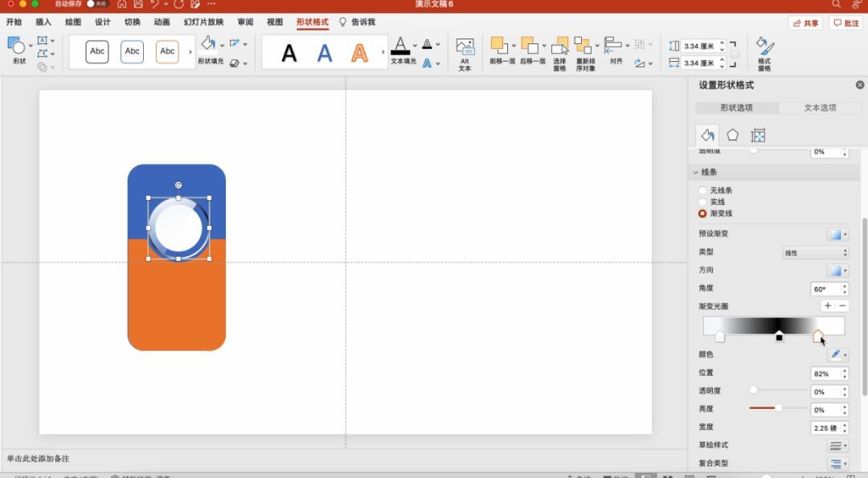Click the text outline icon
Image resolution: width=868 pixels, height=478 pixels.
[x=427, y=44]
